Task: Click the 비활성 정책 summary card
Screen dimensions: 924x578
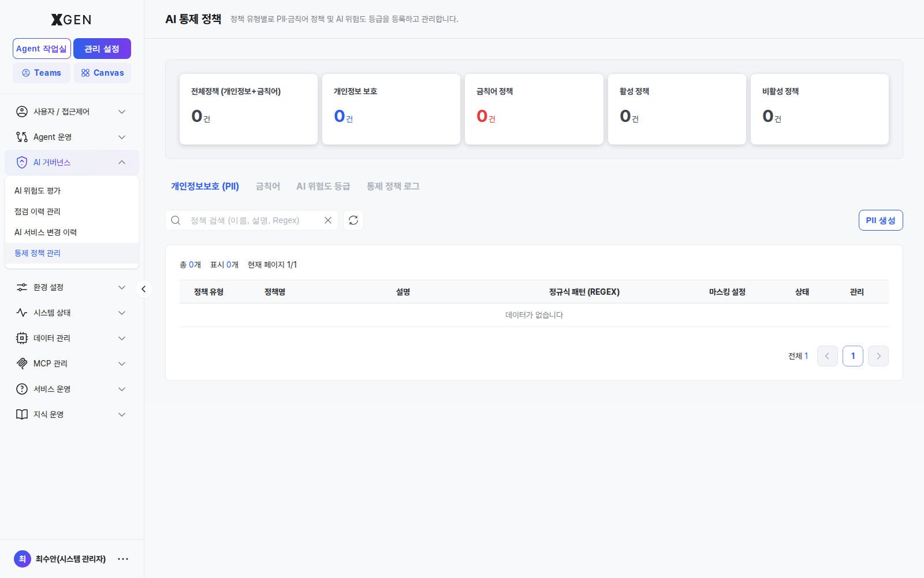Action: pyautogui.click(x=820, y=109)
